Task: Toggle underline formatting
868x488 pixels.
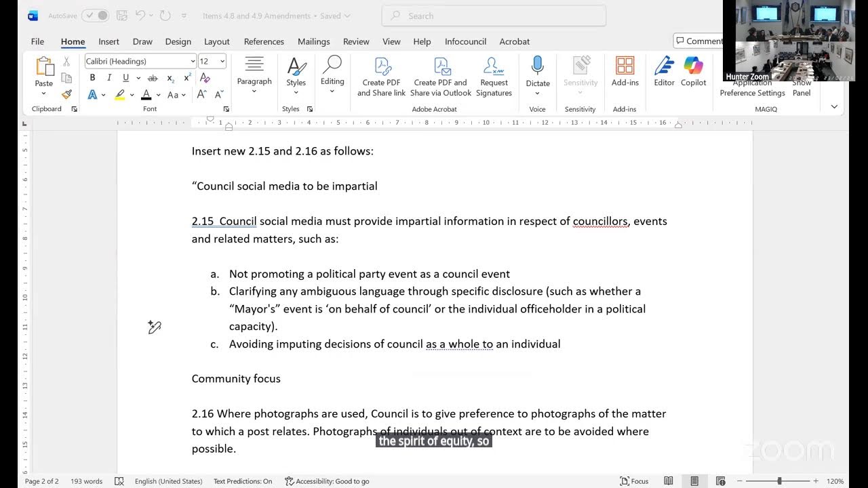Action: [125, 78]
